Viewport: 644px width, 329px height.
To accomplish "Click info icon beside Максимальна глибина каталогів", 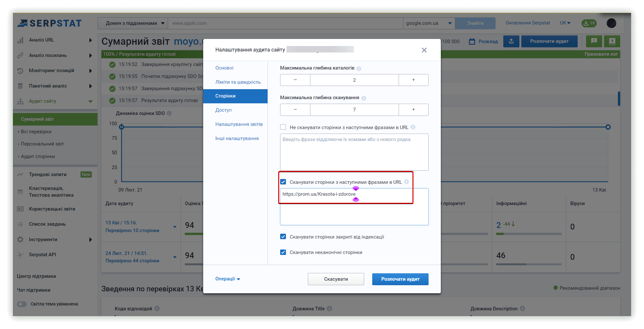I will pos(359,69).
